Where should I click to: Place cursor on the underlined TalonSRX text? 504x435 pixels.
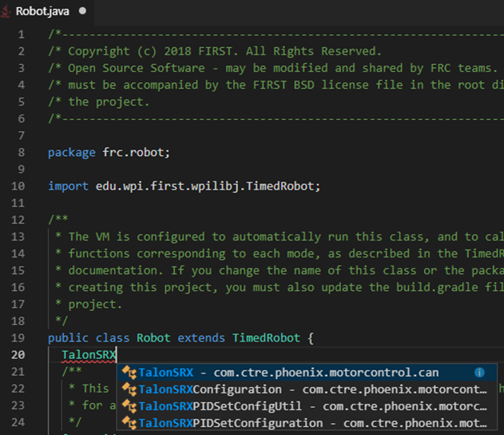(89, 355)
